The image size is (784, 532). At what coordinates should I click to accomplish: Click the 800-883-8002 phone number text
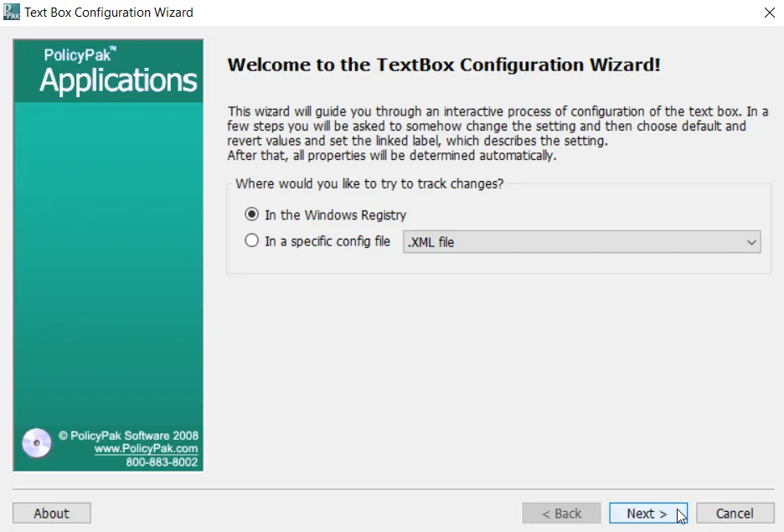click(162, 462)
